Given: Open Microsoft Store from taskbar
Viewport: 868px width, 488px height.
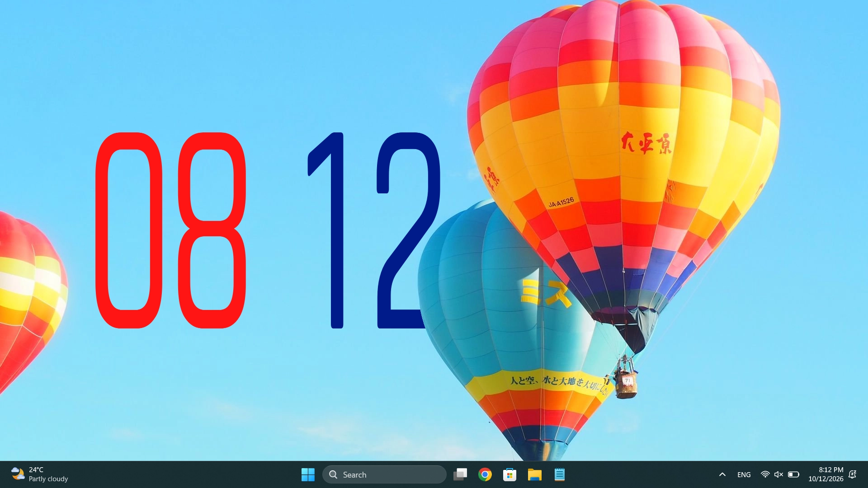Looking at the screenshot, I should tap(509, 474).
